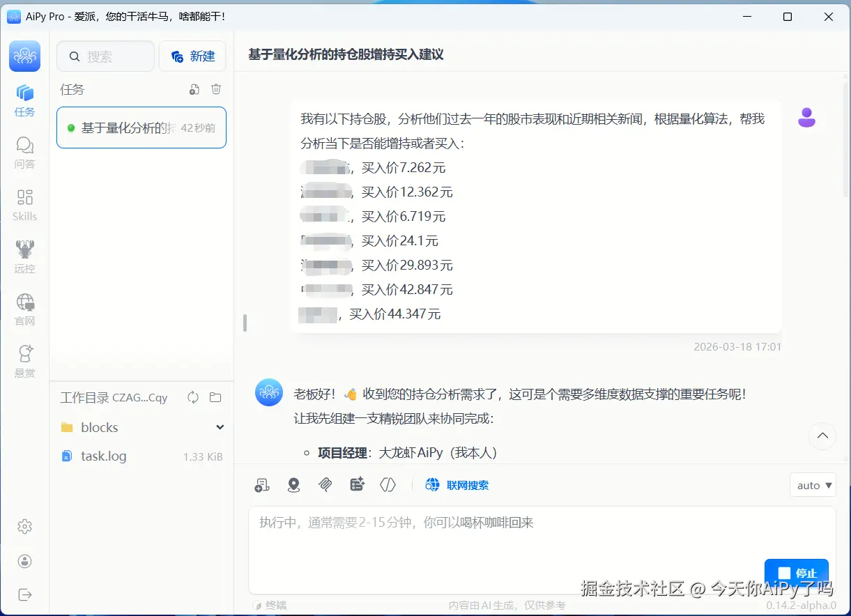Screen dimensions: 851x616
Task: Click the role persona pin icon
Action: pyautogui.click(x=293, y=485)
